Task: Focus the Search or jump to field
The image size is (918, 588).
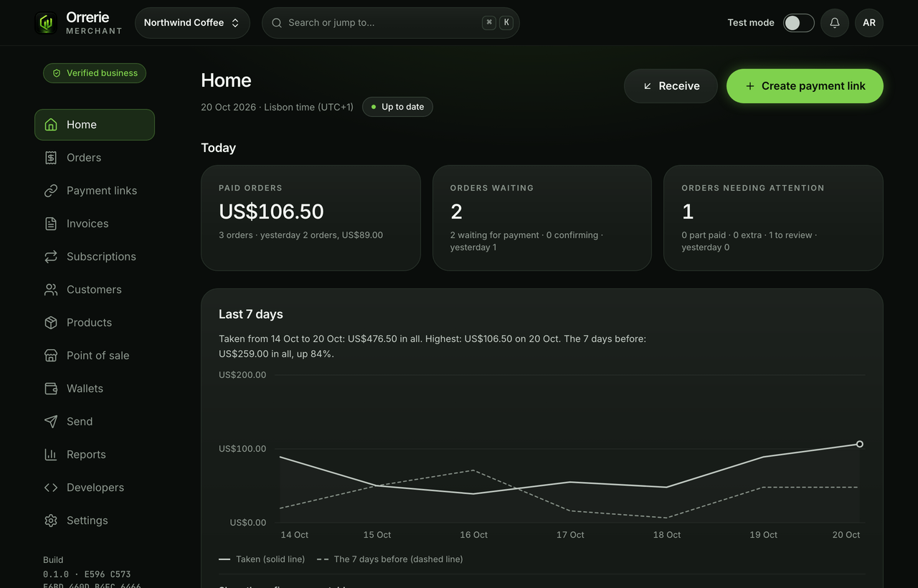Action: tap(391, 23)
